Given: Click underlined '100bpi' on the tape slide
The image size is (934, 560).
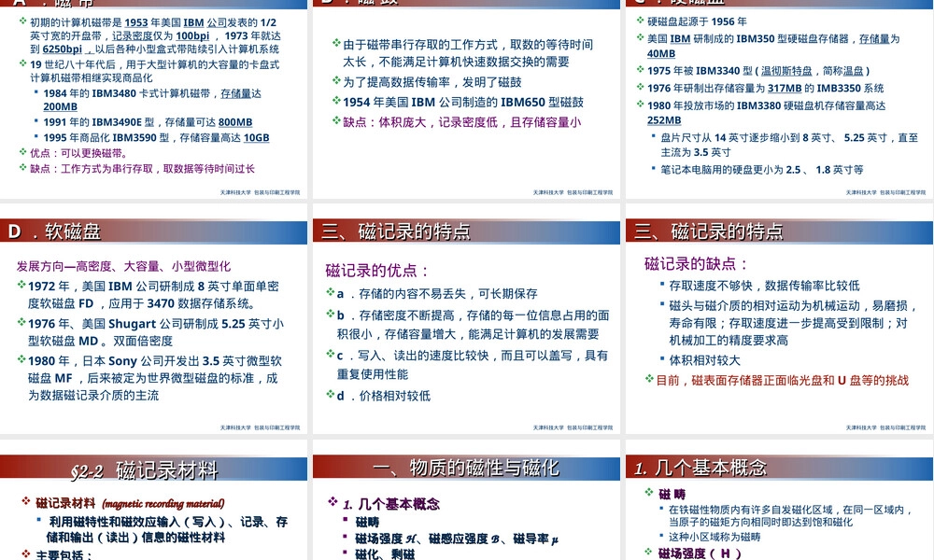Looking at the screenshot, I should tap(191, 35).
